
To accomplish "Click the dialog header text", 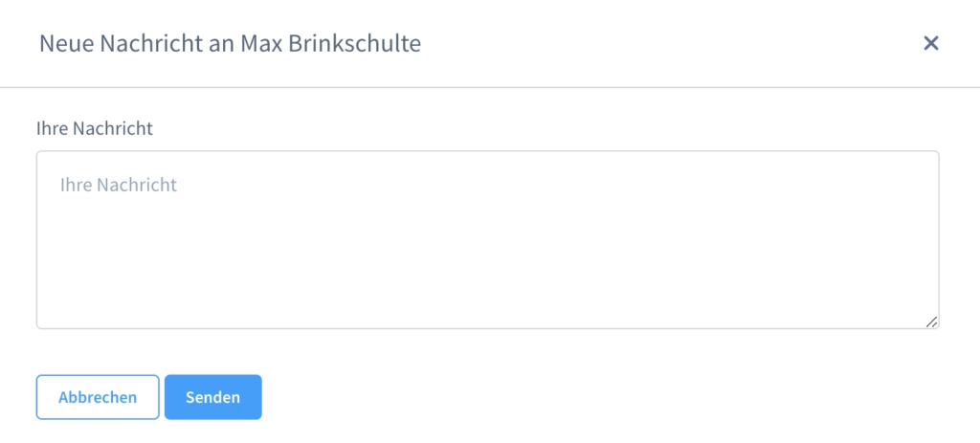I will click(230, 43).
